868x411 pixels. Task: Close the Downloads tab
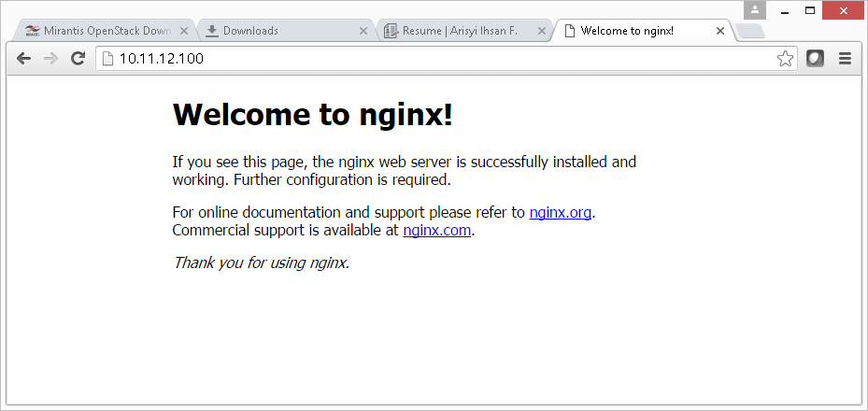point(363,31)
